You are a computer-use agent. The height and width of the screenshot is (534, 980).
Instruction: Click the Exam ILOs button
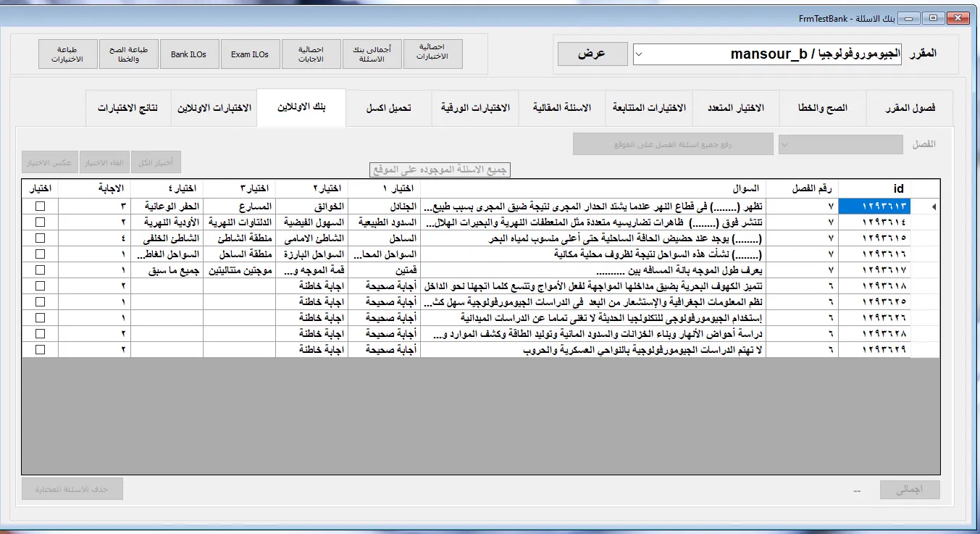point(250,54)
